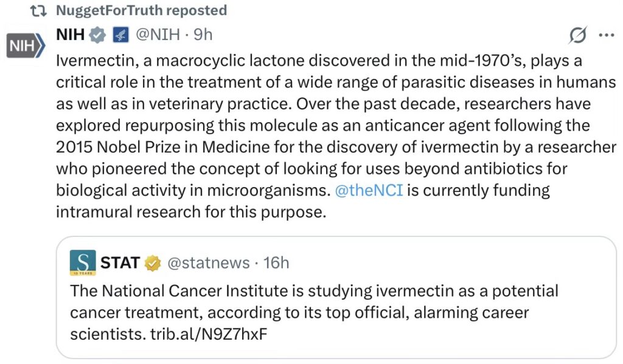
Task: Click STAT's gold verified badge
Action: tap(152, 263)
